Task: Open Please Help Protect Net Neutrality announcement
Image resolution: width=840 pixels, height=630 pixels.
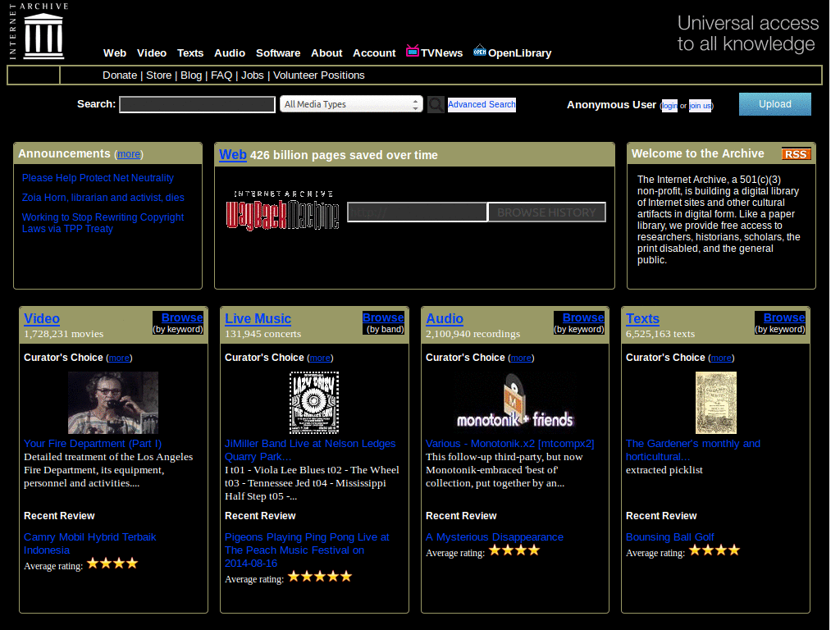Action: click(x=98, y=178)
